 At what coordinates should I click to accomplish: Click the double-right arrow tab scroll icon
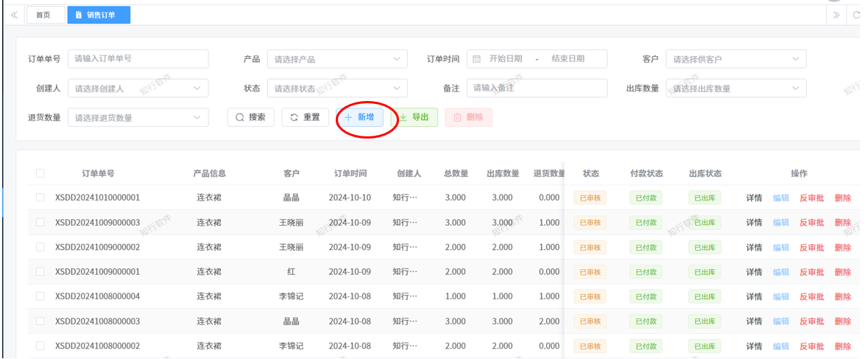coord(836,15)
